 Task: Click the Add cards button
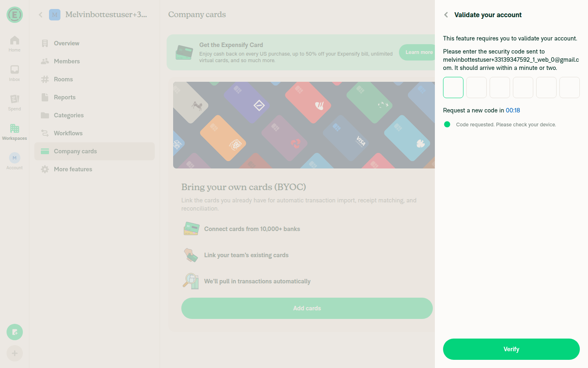[307, 308]
